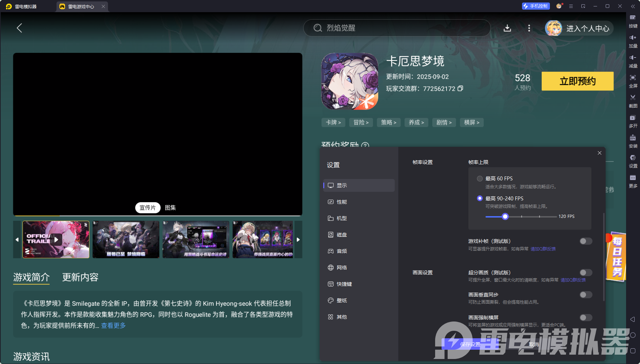Click the official trailer video thumbnail

pyautogui.click(x=56, y=239)
